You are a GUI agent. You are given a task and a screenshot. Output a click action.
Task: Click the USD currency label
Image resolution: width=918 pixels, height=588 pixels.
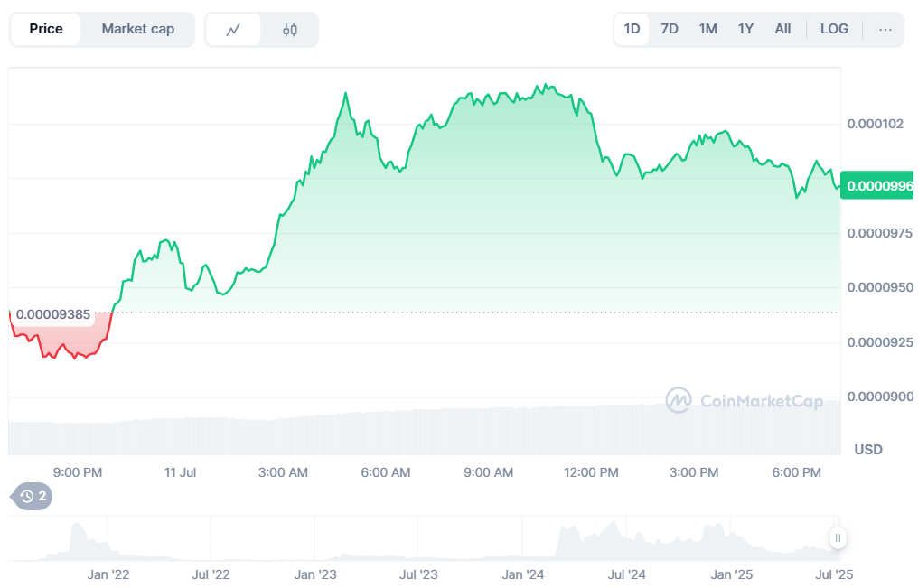[868, 450]
